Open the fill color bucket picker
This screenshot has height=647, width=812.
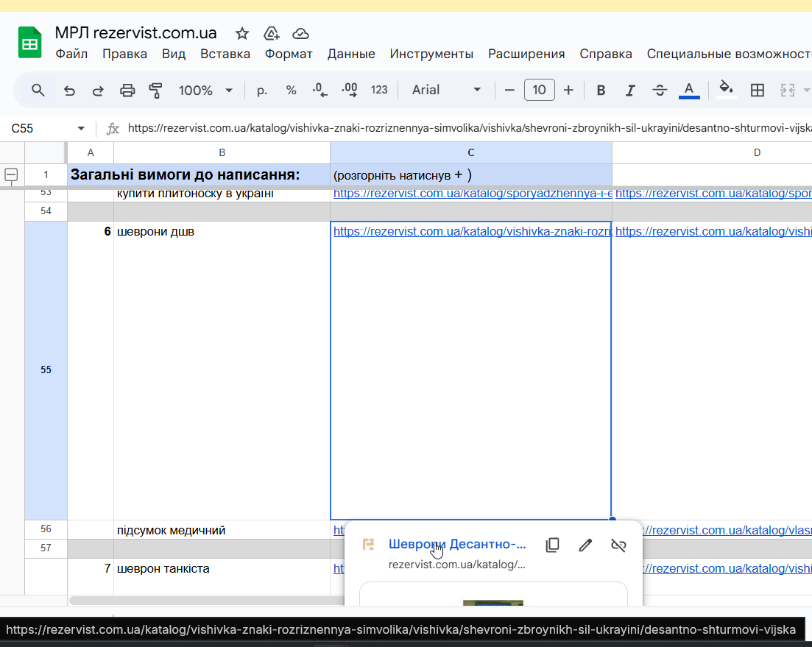click(726, 89)
